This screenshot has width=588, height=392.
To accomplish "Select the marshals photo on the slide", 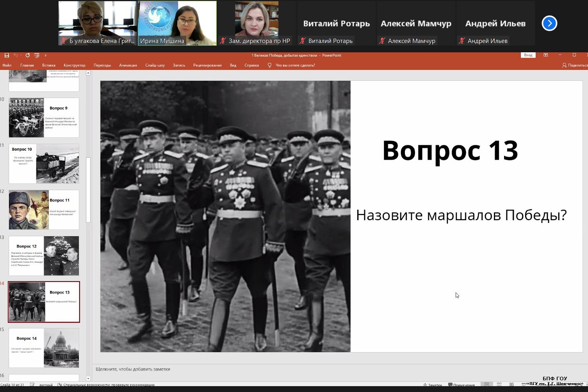I will coord(225,216).
